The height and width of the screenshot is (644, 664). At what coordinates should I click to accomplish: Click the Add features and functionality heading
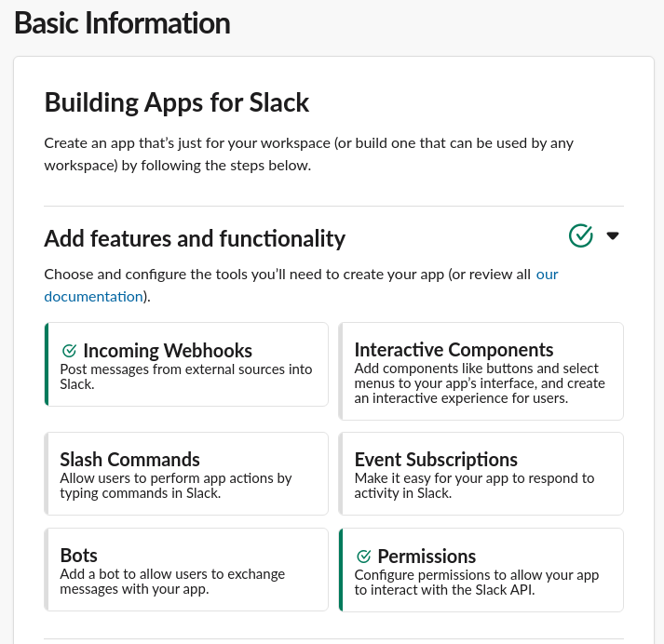coord(195,238)
